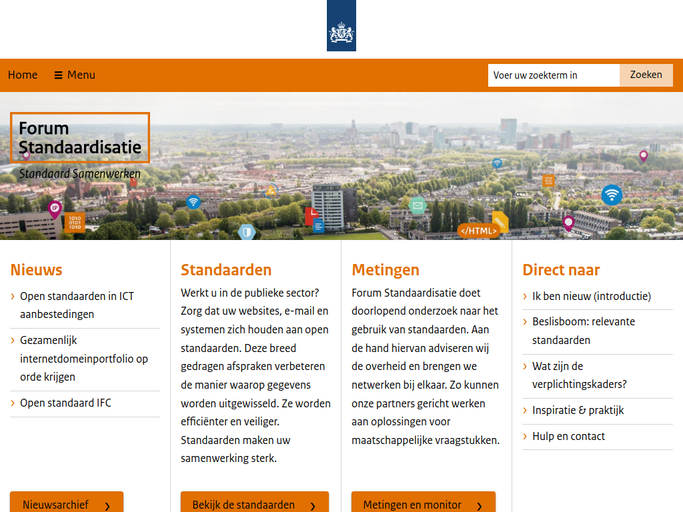The image size is (683, 512).
Task: Click the chevron arrow on Nieuwsarchief button
Action: pos(108,506)
